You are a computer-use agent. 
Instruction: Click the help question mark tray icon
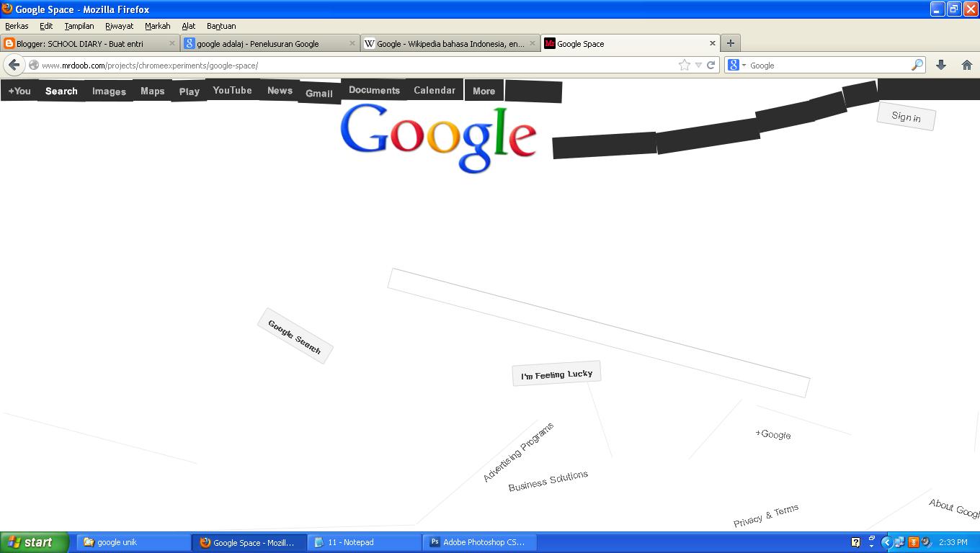[x=855, y=542]
